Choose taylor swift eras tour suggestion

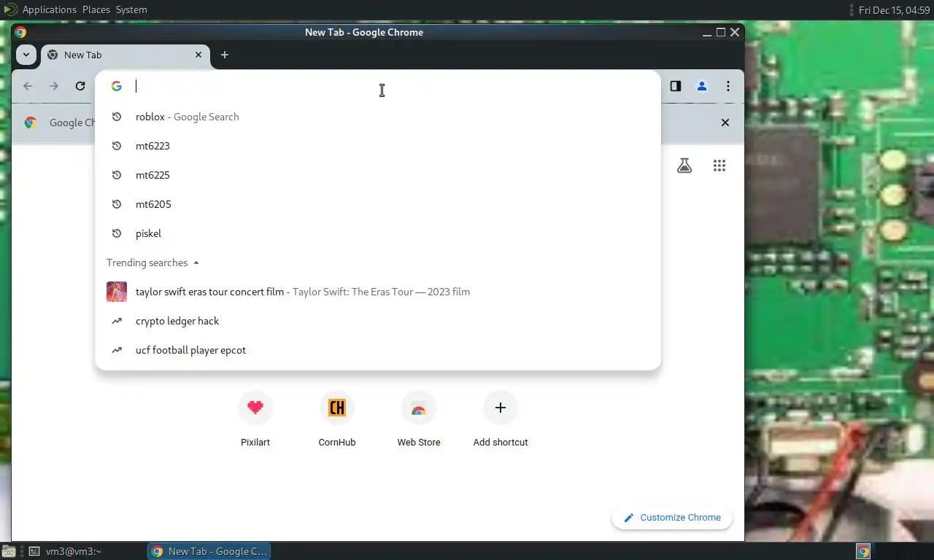pyautogui.click(x=378, y=292)
